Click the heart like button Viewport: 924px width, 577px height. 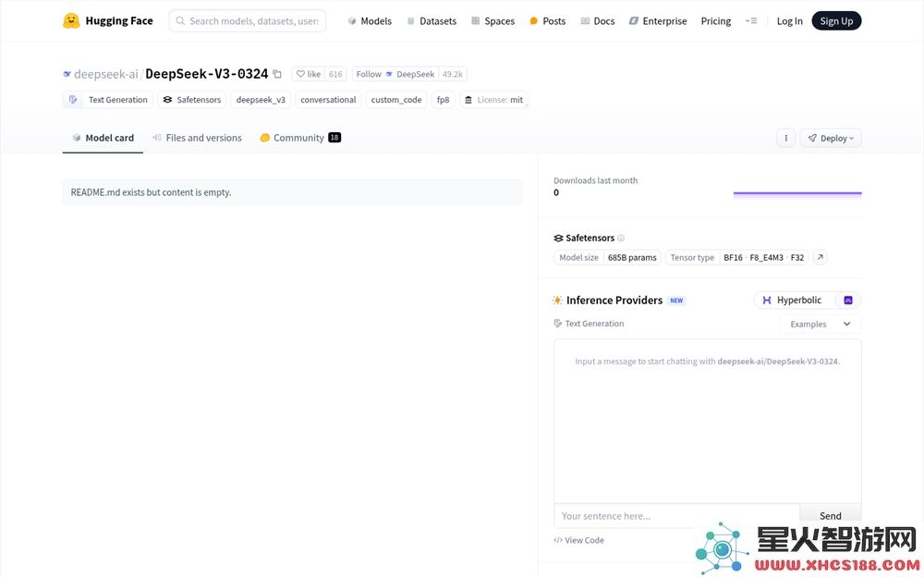click(x=309, y=74)
